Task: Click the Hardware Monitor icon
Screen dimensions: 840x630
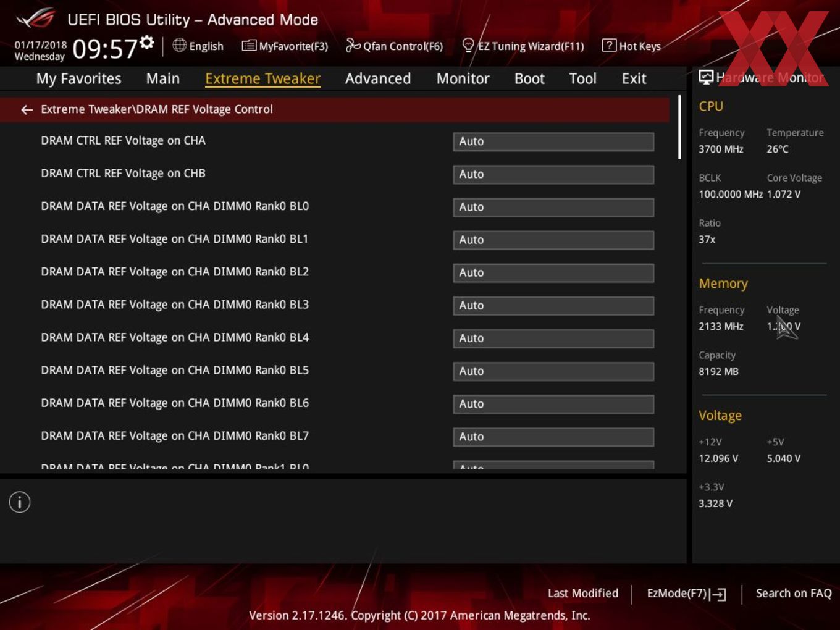Action: pos(706,77)
